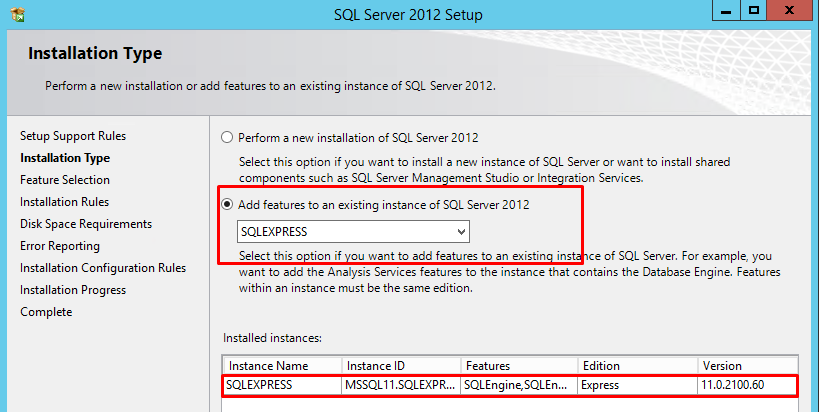Sort by Instance ID column header

click(401, 366)
